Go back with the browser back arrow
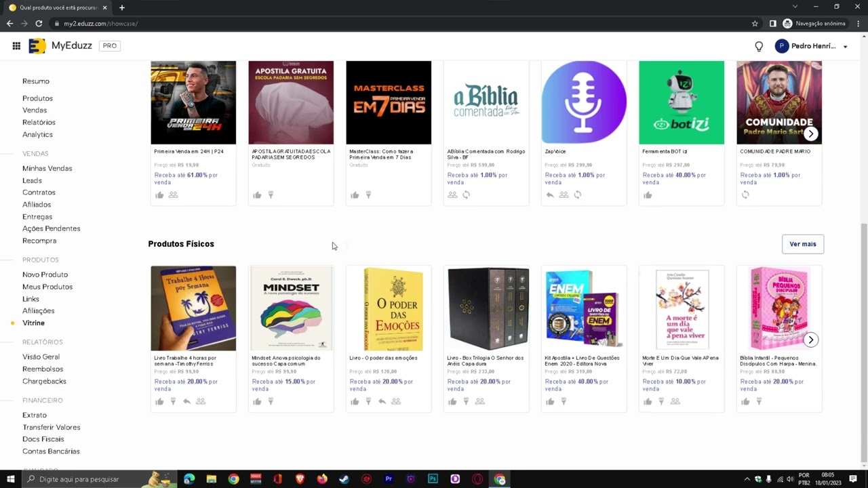868x488 pixels. click(x=9, y=24)
